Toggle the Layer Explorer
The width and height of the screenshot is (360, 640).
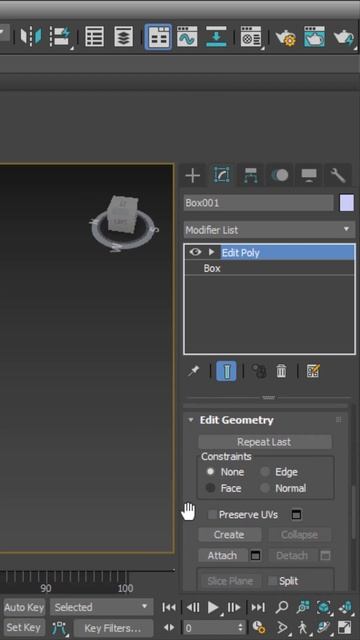point(123,37)
